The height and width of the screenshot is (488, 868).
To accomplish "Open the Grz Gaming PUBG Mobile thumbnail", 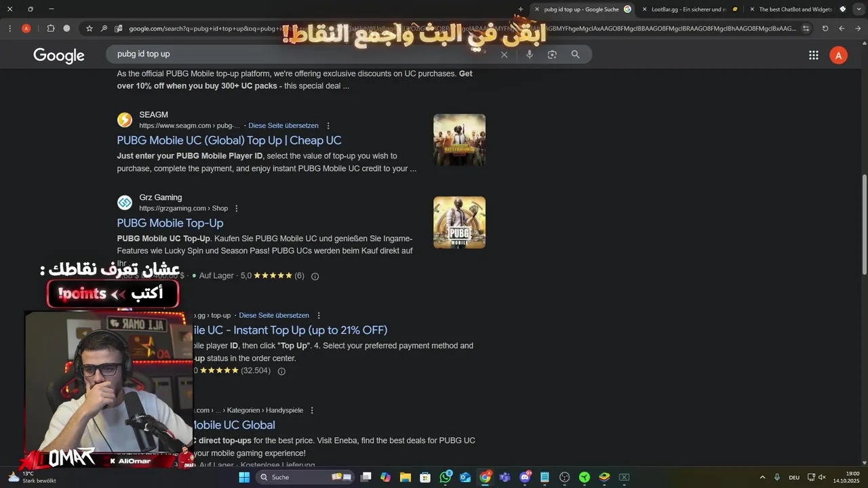I will pos(459,222).
